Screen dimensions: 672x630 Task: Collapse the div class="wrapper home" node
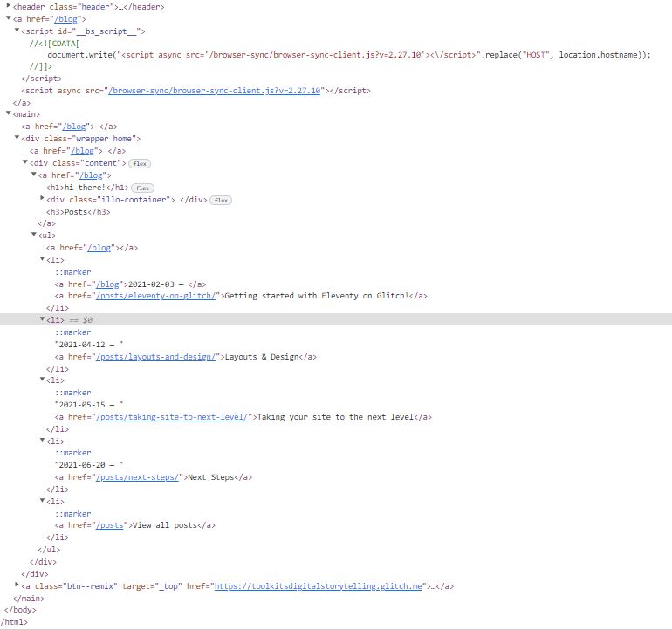pyautogui.click(x=17, y=138)
